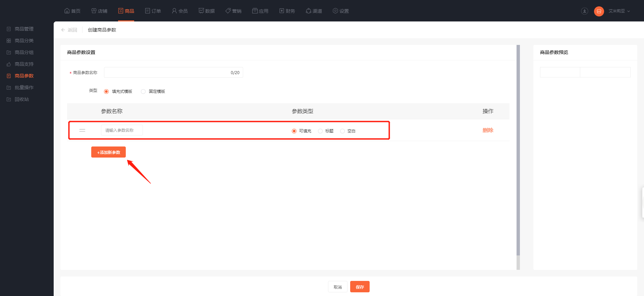
Task: Focus the 请输入参数名称 input field
Action: tap(122, 130)
